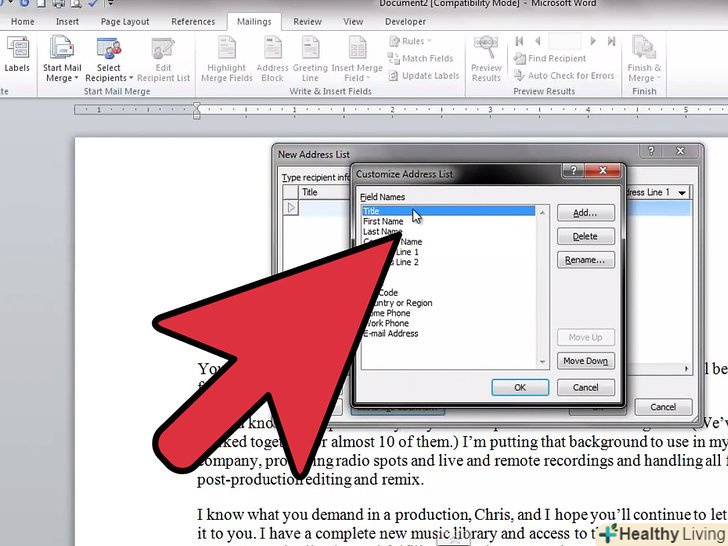Image resolution: width=728 pixels, height=546 pixels.
Task: Confirm Customize Address List with OK
Action: click(x=520, y=387)
